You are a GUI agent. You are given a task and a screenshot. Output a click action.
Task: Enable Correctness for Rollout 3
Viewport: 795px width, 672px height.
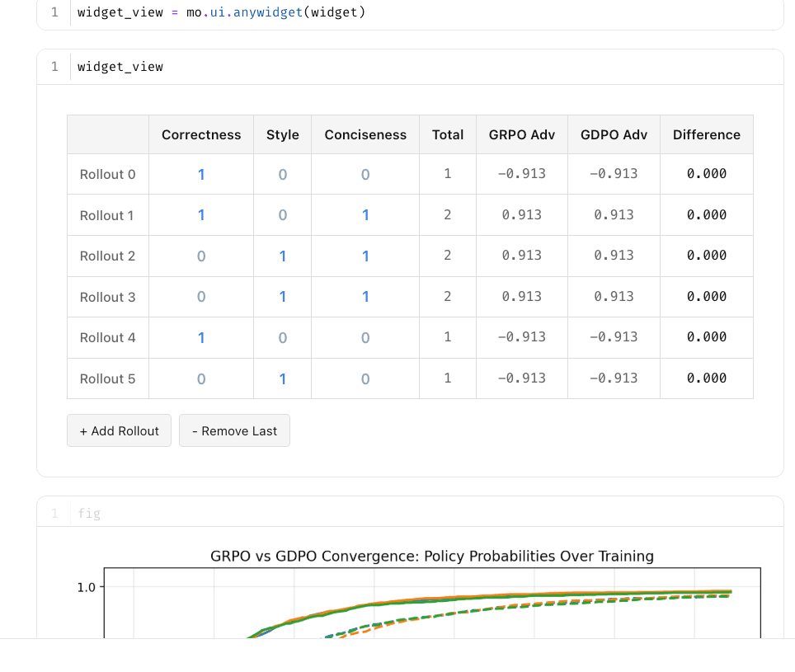200,297
